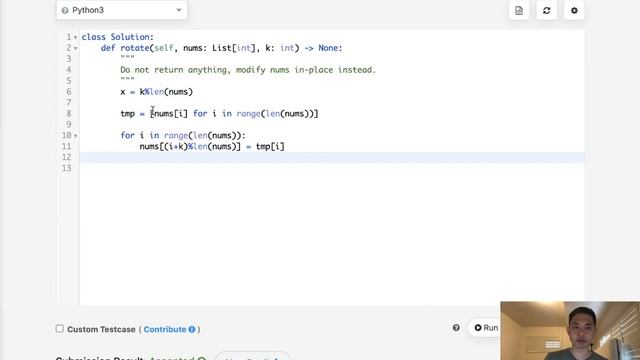The image size is (640, 360).
Task: Click the 'nums[(i+k)%len(nums)] = tmp[i]' line
Action: pyautogui.click(x=212, y=147)
